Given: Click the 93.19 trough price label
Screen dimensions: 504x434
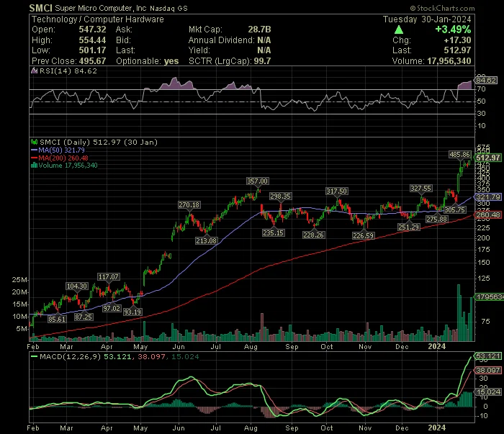Looking at the screenshot, I should tap(132, 312).
